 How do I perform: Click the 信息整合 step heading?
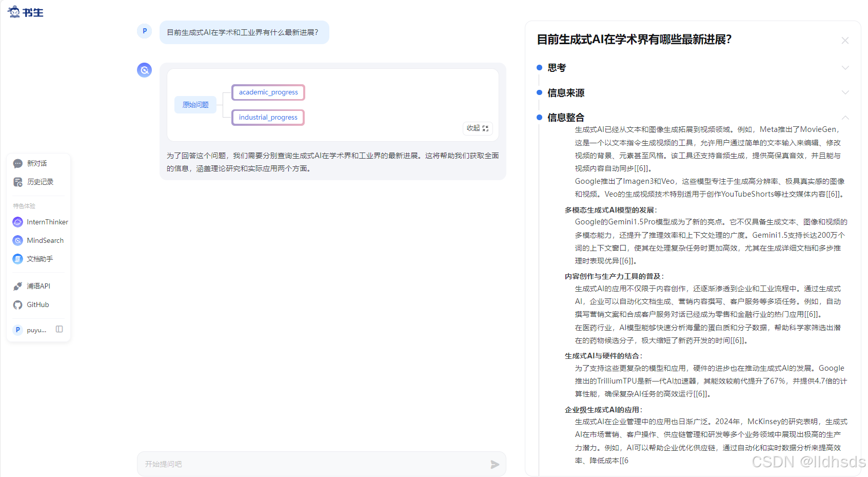click(566, 118)
